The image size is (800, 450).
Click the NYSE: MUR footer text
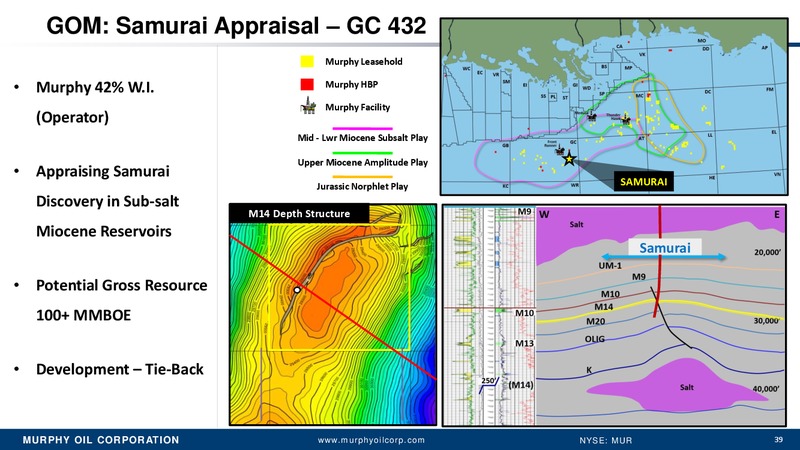[606, 440]
